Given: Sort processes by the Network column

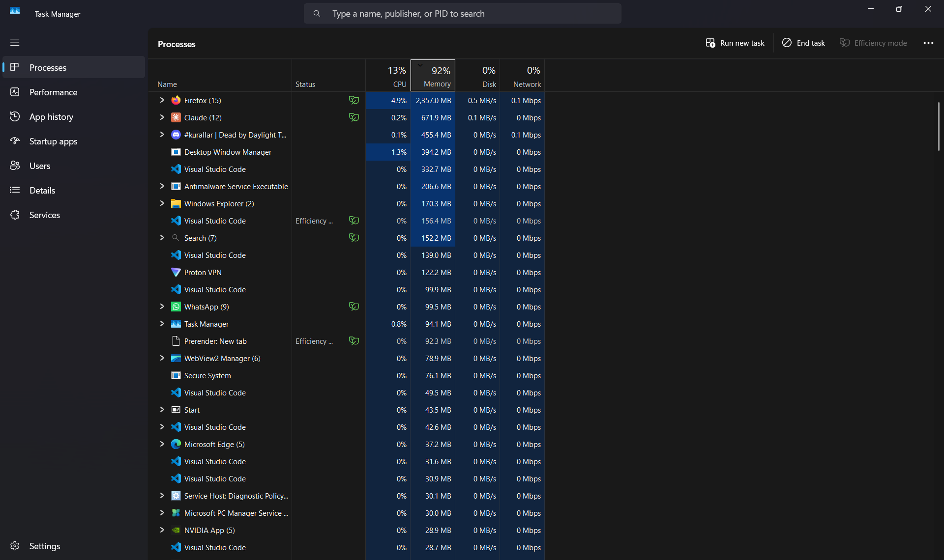Looking at the screenshot, I should pyautogui.click(x=522, y=76).
